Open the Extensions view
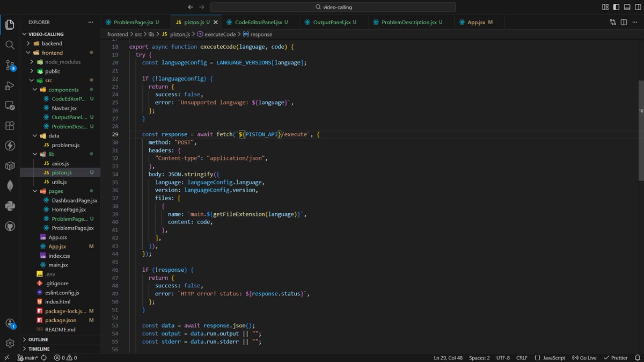 [10, 126]
